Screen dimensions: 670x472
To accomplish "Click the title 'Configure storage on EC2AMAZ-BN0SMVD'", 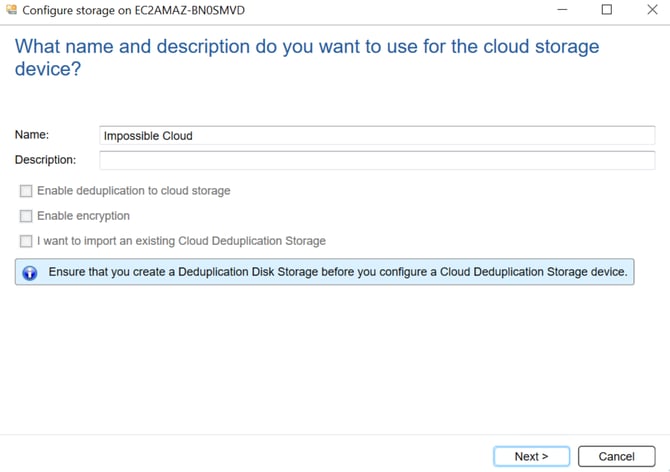I will coord(133,10).
